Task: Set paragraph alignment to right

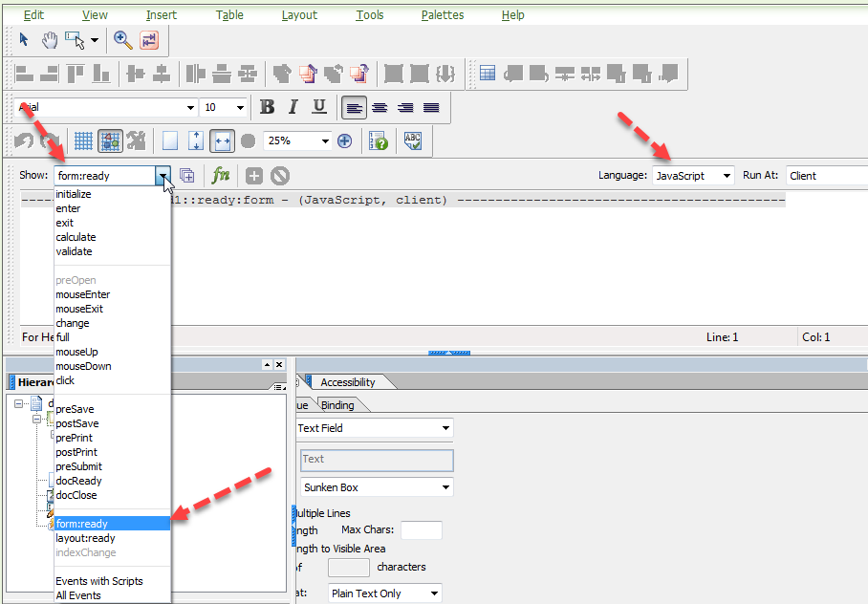Action: click(405, 107)
